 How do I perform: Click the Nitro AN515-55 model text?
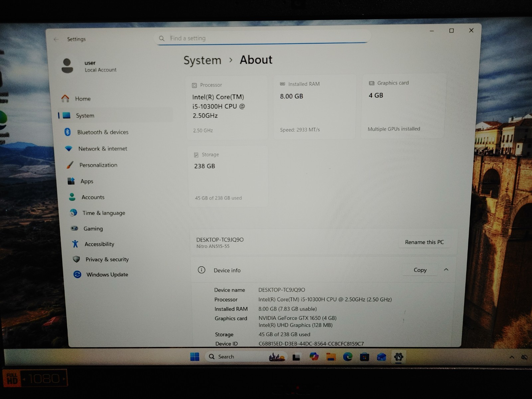coord(213,246)
